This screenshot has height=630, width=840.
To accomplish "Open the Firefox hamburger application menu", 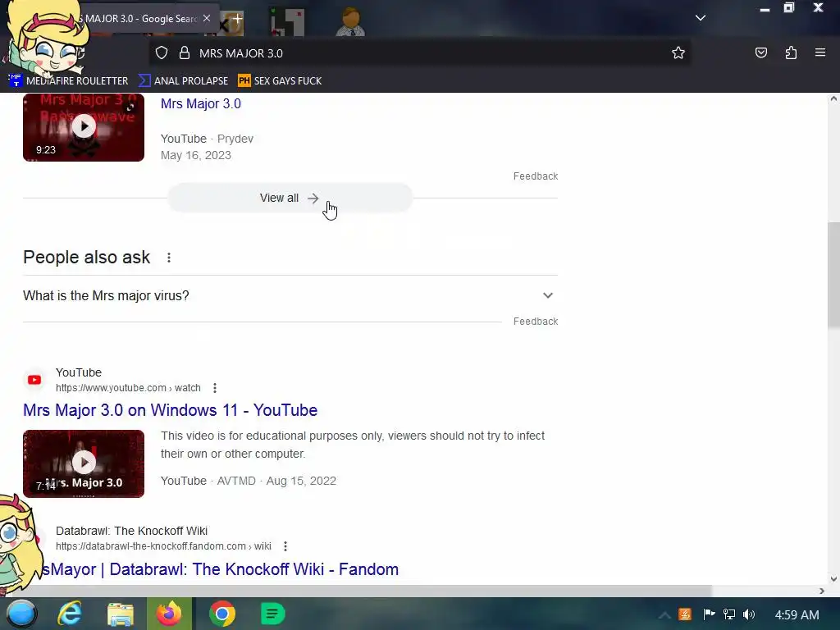I will click(x=820, y=52).
